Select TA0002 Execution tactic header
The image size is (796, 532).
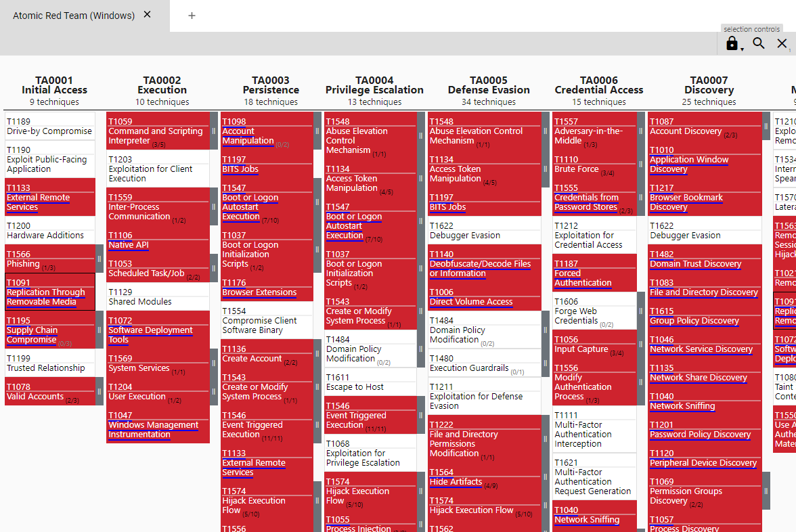(x=162, y=85)
